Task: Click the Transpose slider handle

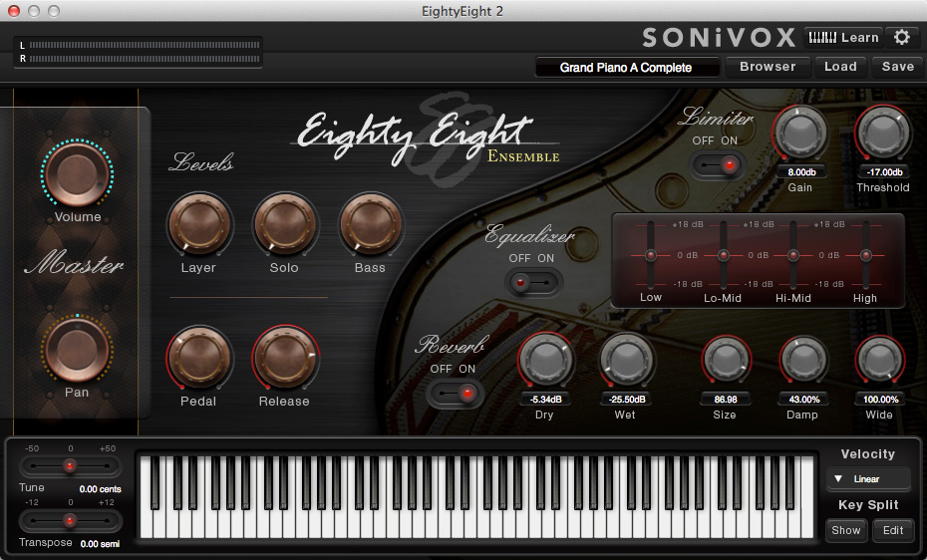Action: pyautogui.click(x=70, y=521)
